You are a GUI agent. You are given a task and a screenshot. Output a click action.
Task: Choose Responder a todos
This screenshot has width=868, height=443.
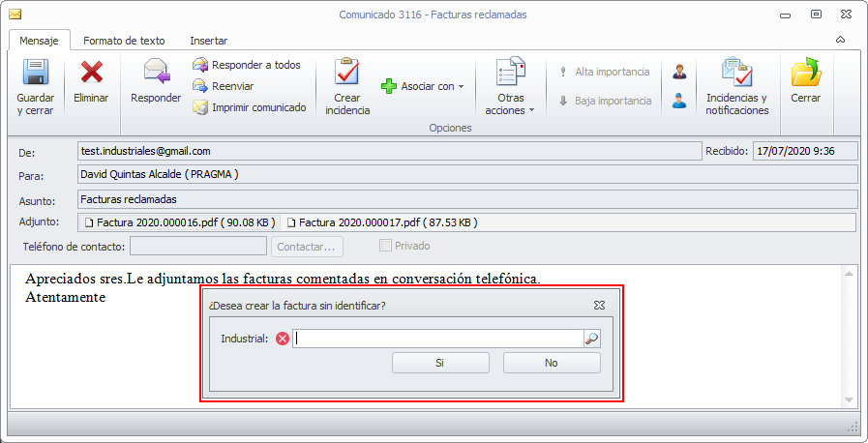coord(247,65)
